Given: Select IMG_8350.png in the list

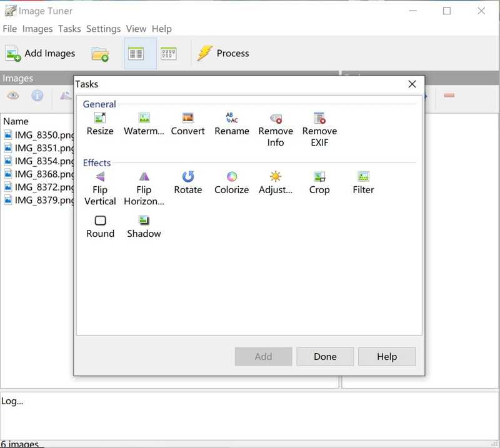Looking at the screenshot, I should tap(39, 135).
